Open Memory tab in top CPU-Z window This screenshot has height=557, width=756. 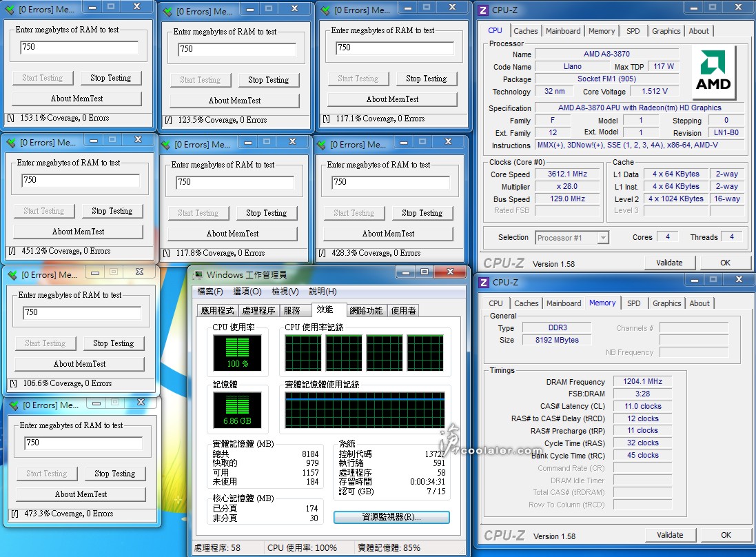tap(602, 31)
